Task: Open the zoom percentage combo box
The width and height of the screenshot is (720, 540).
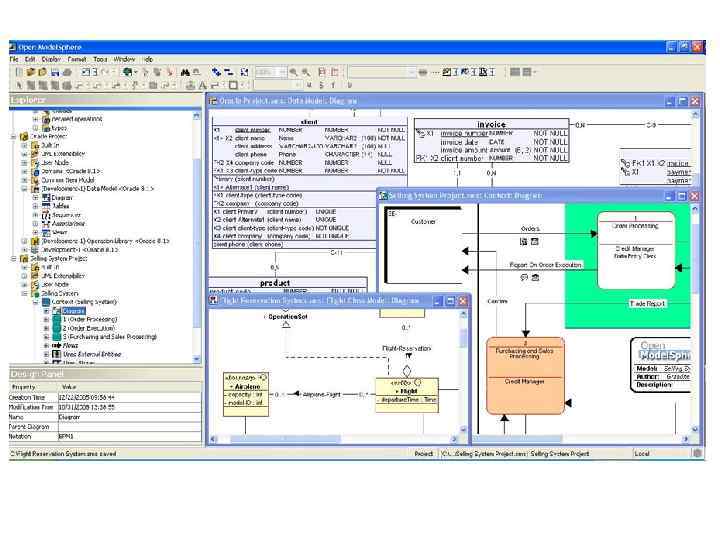Action: pyautogui.click(x=270, y=72)
